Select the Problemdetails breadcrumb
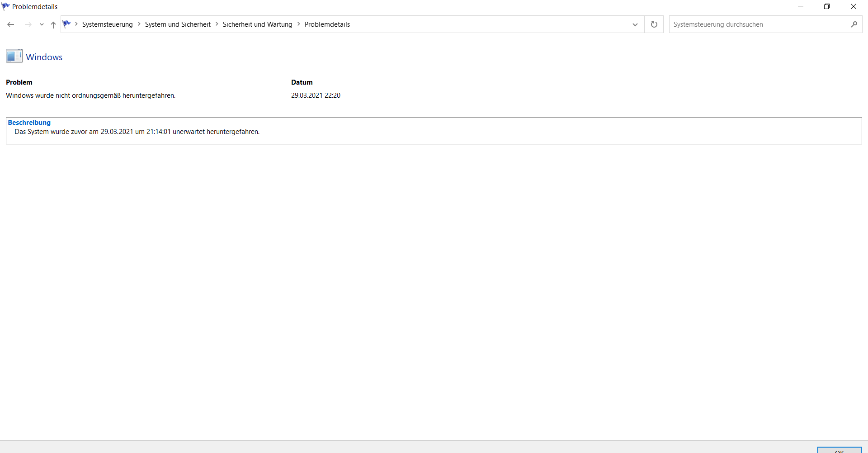The width and height of the screenshot is (868, 453). (327, 24)
